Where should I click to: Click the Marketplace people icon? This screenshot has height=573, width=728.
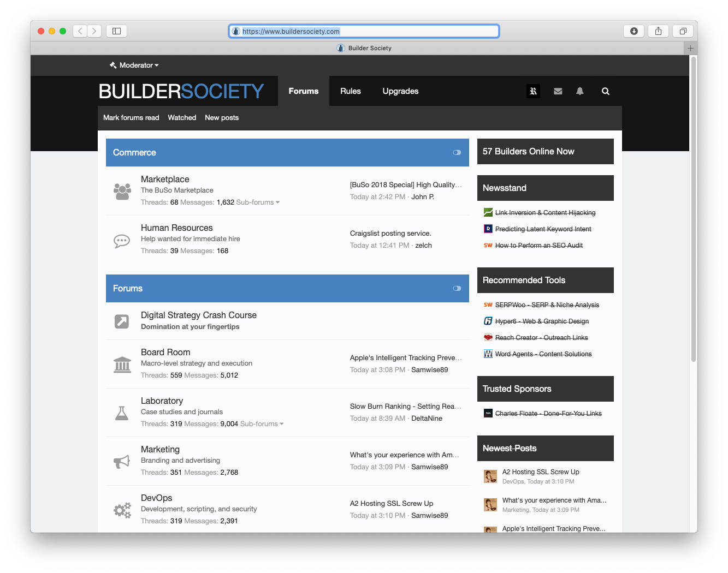point(122,191)
